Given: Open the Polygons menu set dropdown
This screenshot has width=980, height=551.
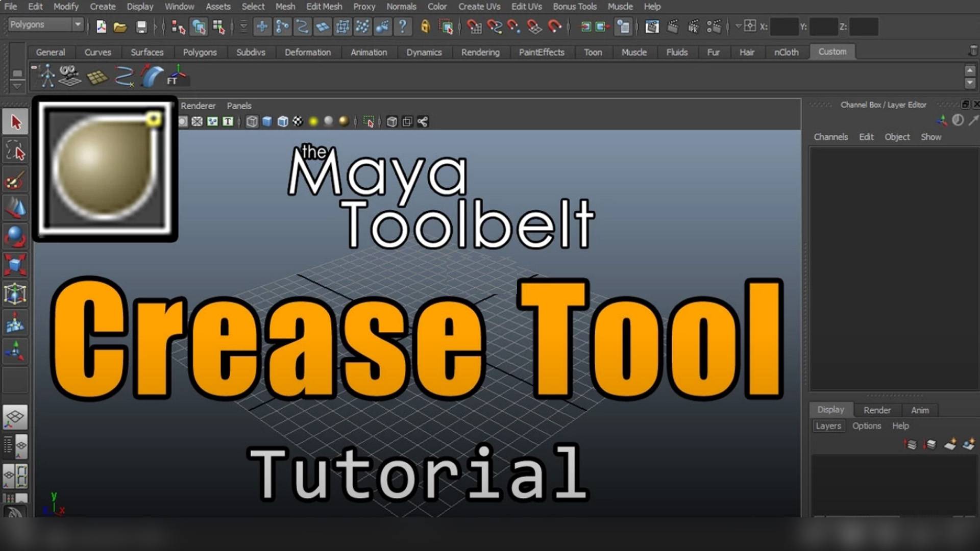Looking at the screenshot, I should (45, 24).
